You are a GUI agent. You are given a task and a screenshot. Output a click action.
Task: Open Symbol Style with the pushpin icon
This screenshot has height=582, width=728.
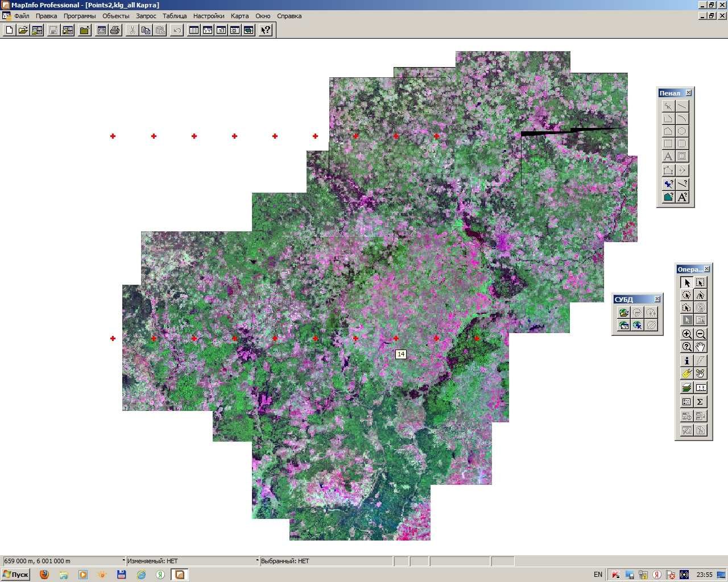tap(668, 184)
